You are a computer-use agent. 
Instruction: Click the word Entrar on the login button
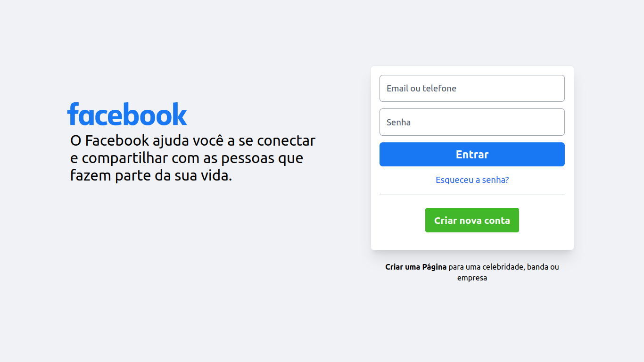(x=472, y=154)
